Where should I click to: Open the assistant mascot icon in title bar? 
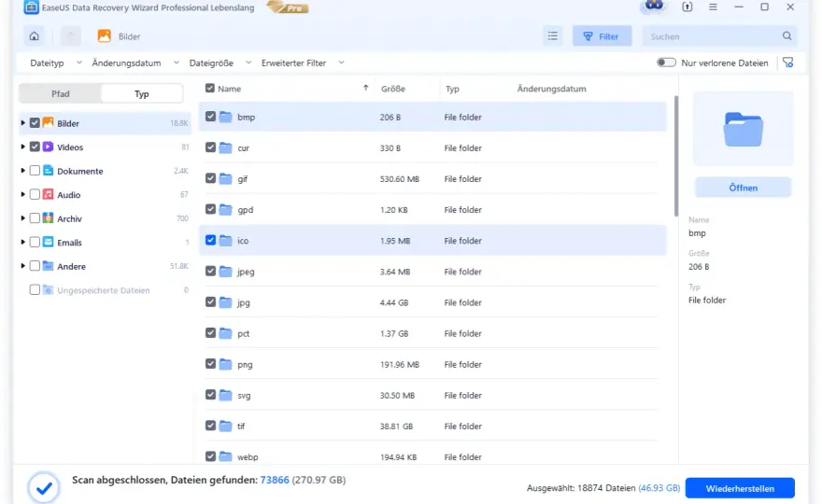click(654, 7)
